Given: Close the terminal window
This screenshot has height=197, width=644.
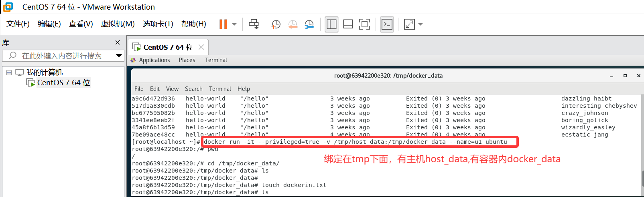Looking at the screenshot, I should [639, 76].
